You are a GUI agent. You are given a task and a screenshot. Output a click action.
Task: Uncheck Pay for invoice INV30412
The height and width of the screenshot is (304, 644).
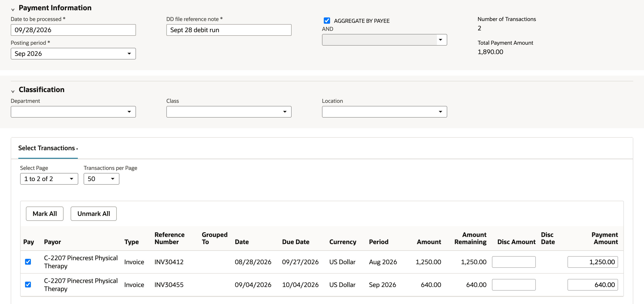(28, 262)
